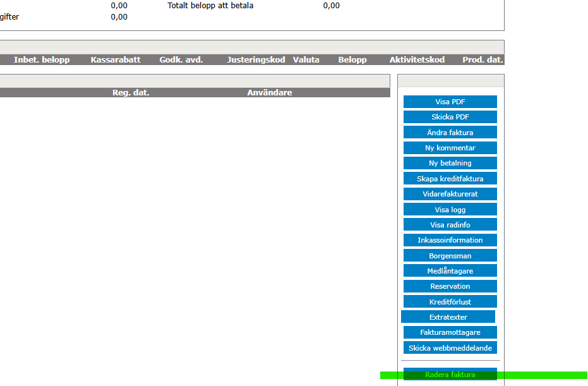Select the Reservation button
The height and width of the screenshot is (386, 588).
pyautogui.click(x=450, y=286)
